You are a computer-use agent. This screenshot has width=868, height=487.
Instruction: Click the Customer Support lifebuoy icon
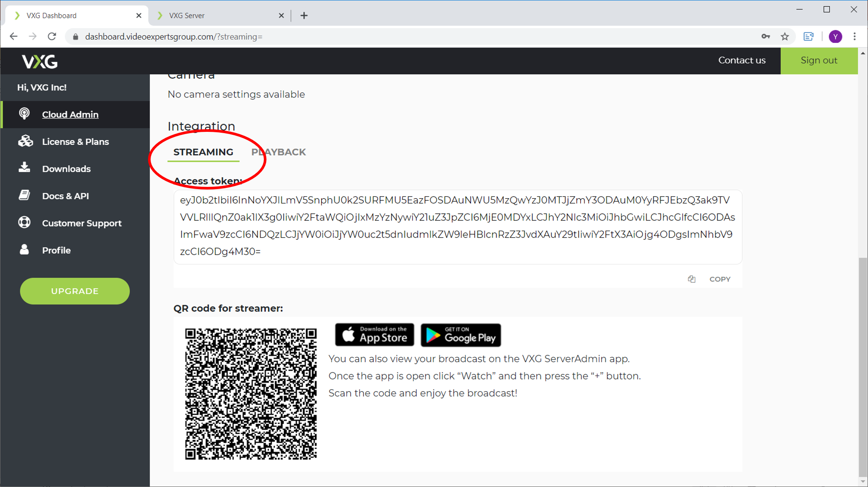coord(24,222)
